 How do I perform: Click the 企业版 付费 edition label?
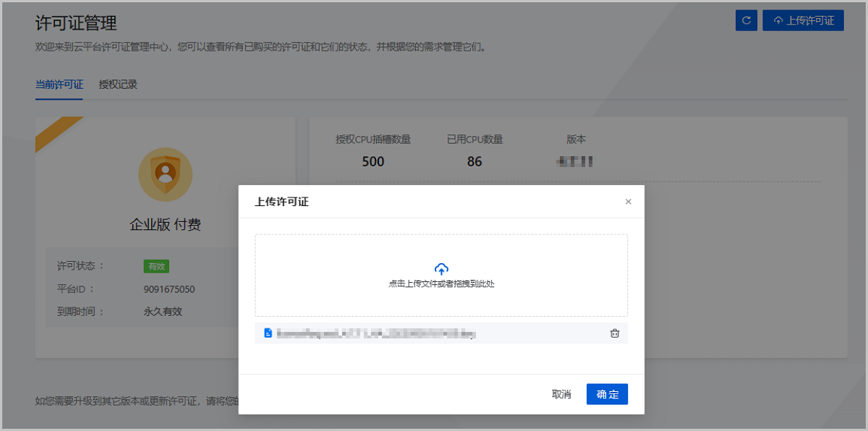pos(165,225)
